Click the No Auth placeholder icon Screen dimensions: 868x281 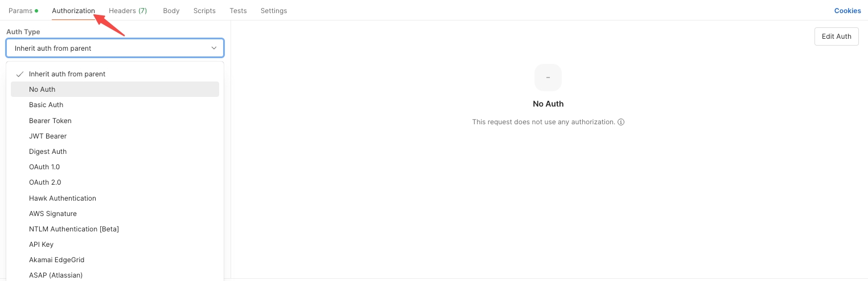(x=548, y=78)
